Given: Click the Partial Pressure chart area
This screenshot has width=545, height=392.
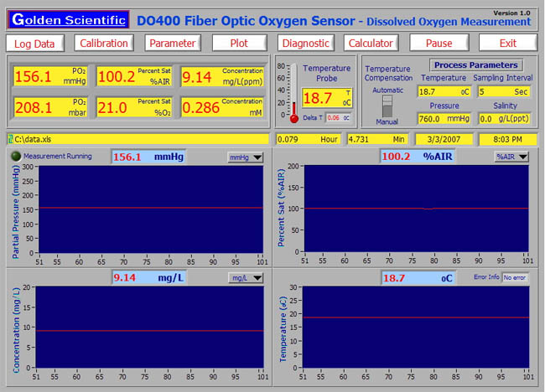Looking at the screenshot, I should click(x=151, y=209).
